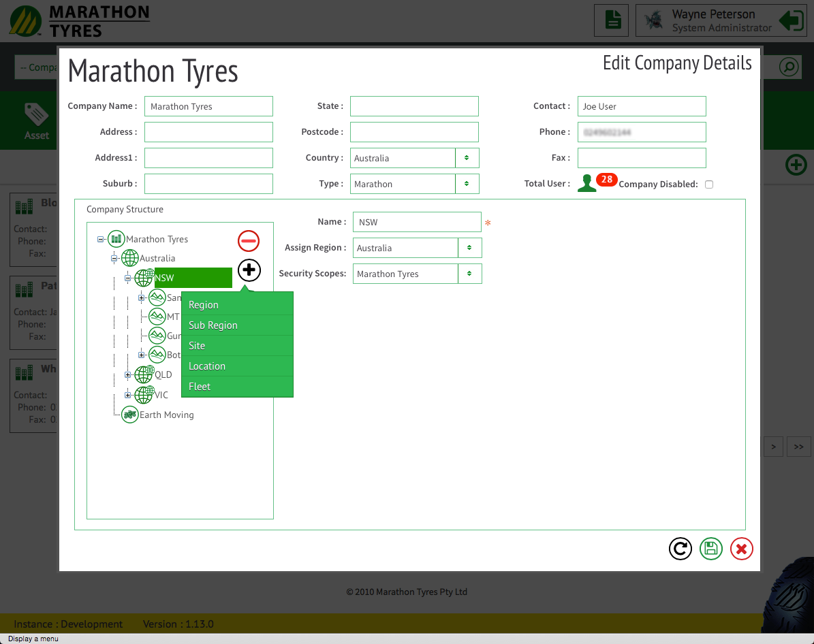This screenshot has width=814, height=644.
Task: Click the red remove node icon
Action: click(x=249, y=240)
